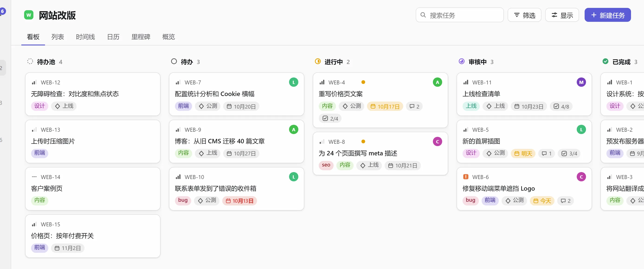Click overdue 10月13日 date on WEB-10
The image size is (644, 269).
point(239,201)
